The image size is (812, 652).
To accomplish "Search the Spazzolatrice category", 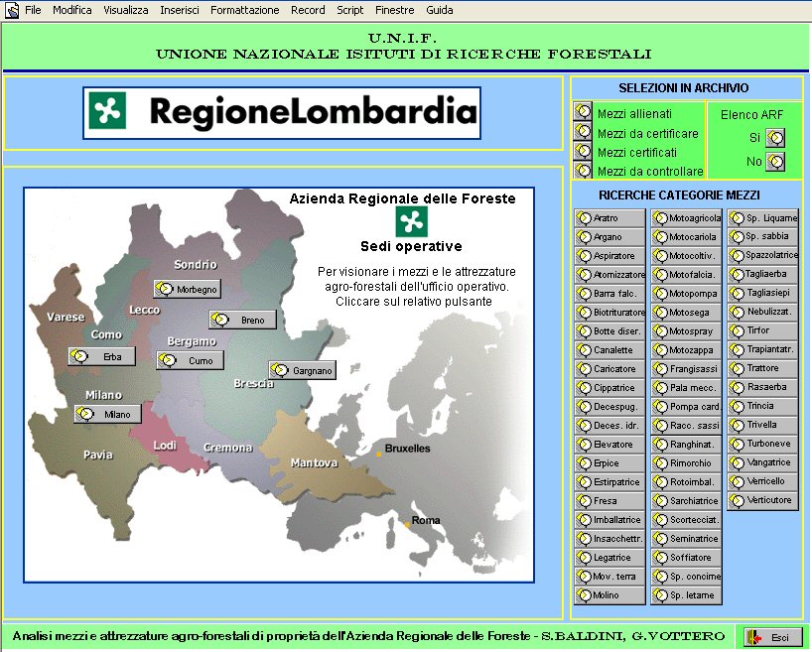I will [x=763, y=255].
